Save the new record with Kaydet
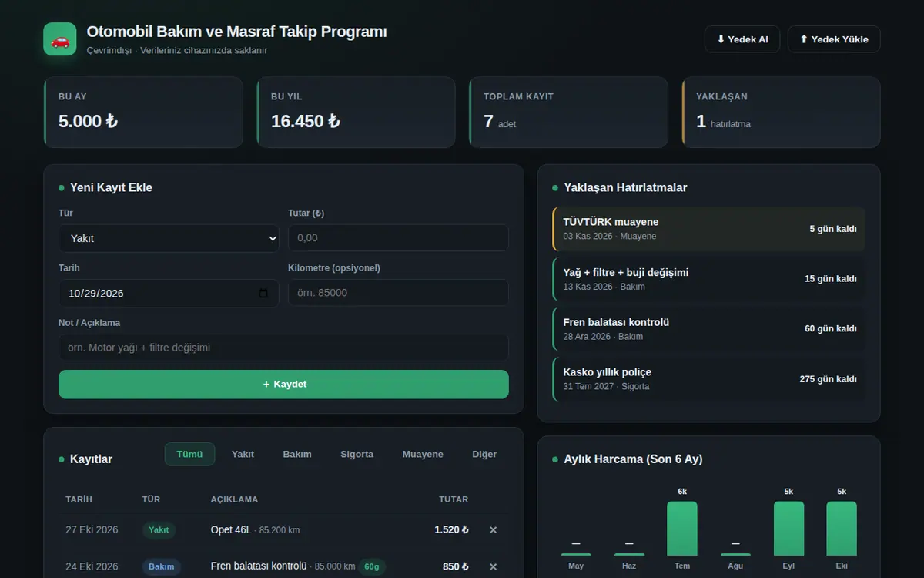Image resolution: width=924 pixels, height=578 pixels. click(283, 385)
